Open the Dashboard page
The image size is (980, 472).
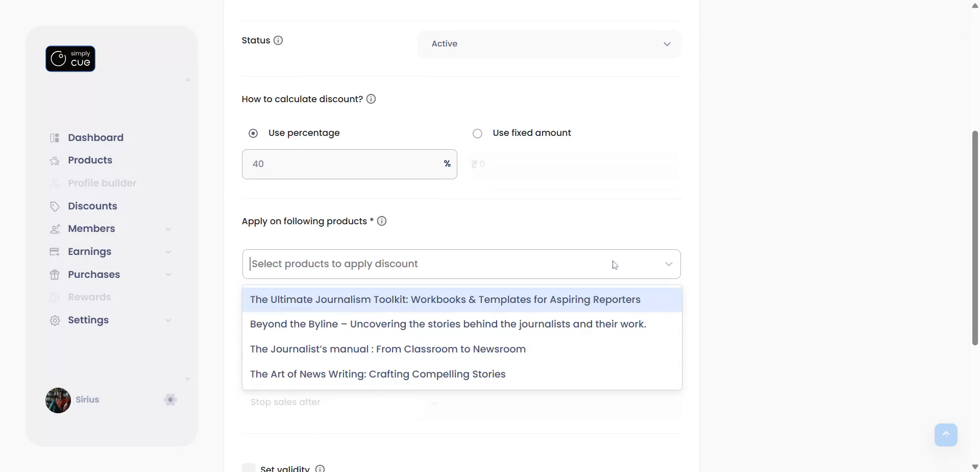[95, 137]
